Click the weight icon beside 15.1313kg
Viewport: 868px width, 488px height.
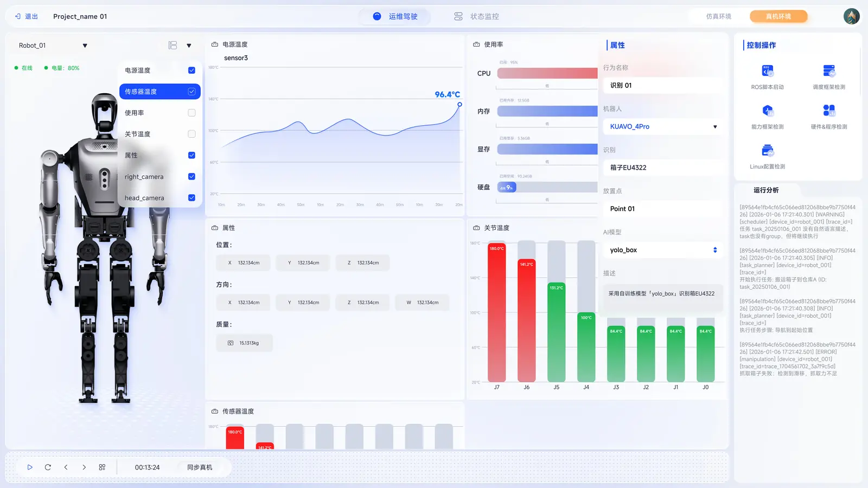click(231, 343)
